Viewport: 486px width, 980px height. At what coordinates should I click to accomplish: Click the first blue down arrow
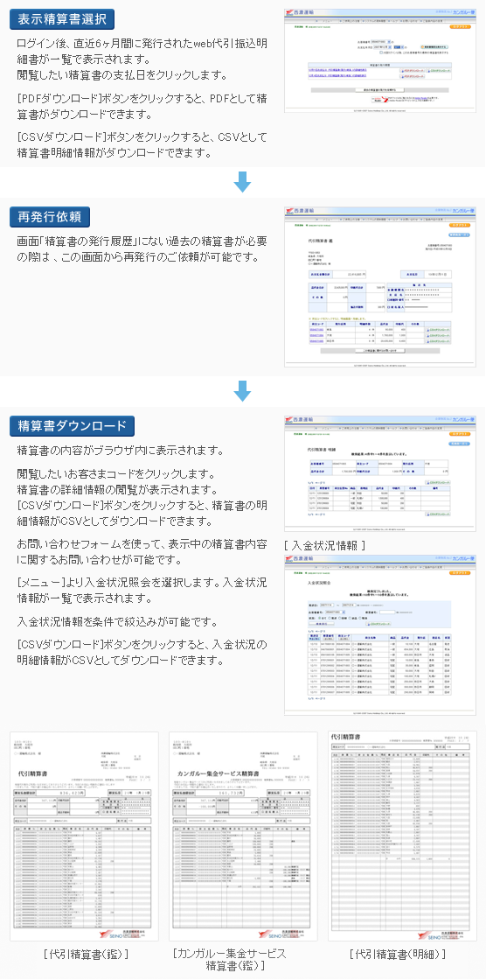coord(242,182)
